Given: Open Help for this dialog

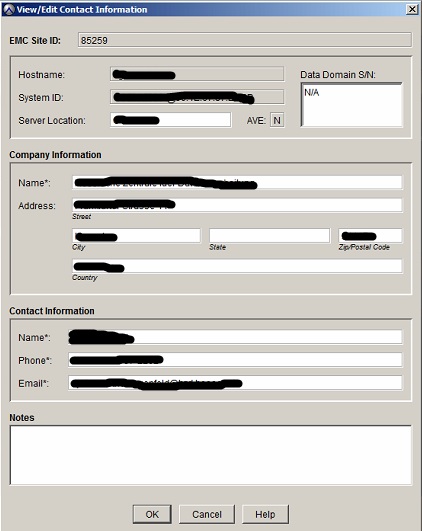Looking at the screenshot, I should [265, 514].
